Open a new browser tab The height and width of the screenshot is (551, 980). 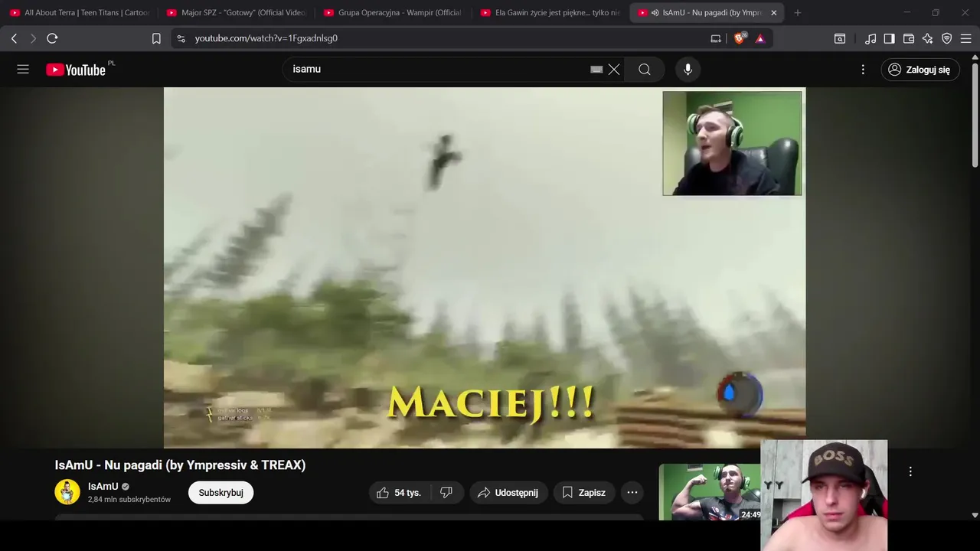[798, 12]
